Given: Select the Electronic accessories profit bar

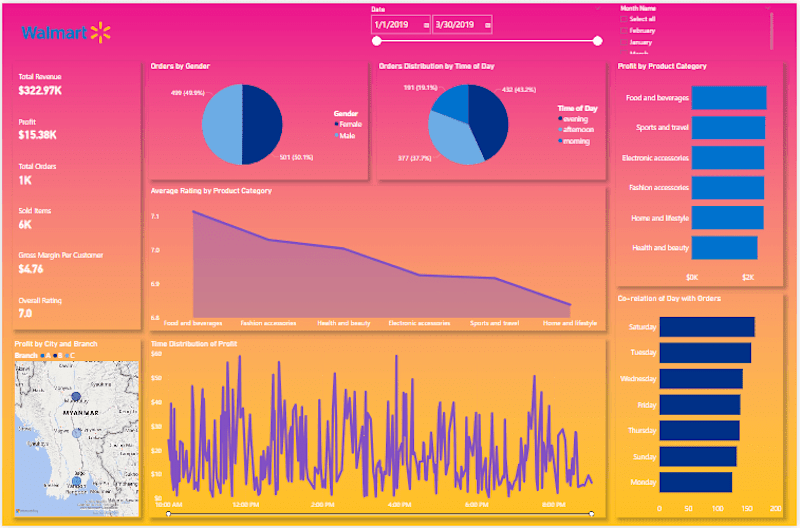Looking at the screenshot, I should pyautogui.click(x=728, y=158).
